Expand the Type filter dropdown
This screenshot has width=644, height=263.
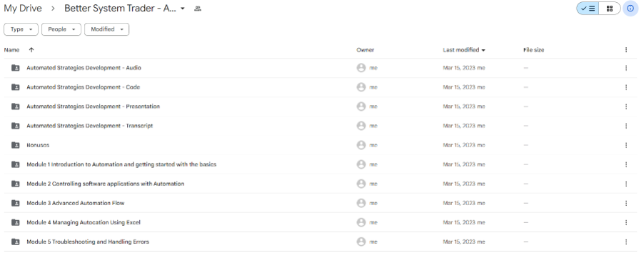pyautogui.click(x=21, y=29)
